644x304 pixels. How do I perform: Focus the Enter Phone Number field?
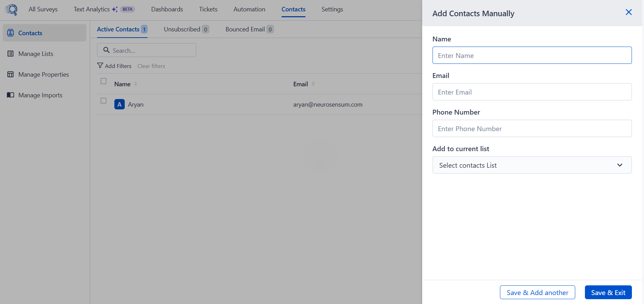(532, 128)
